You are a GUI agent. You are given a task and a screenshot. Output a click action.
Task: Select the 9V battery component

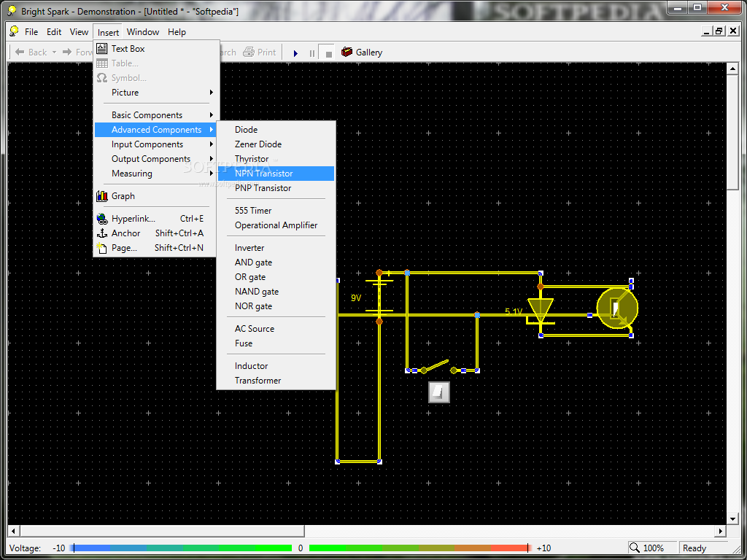pyautogui.click(x=379, y=297)
